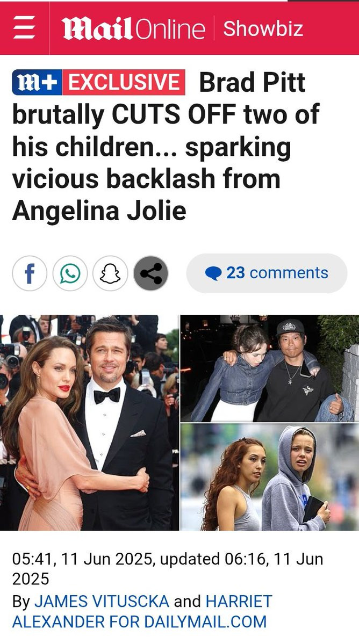The image size is (359, 644).
Task: Click the M+ subscriber badge
Action: (37, 82)
